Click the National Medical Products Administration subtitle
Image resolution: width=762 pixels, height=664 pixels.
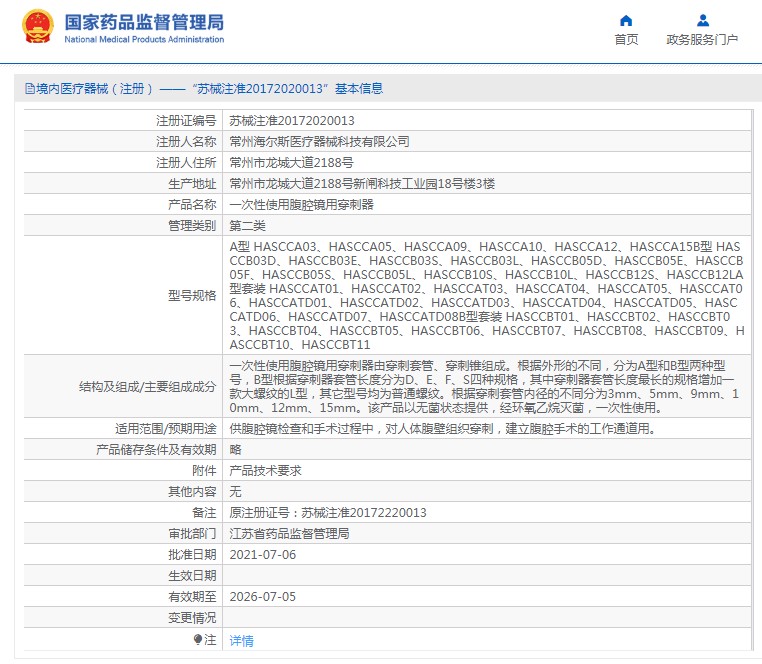(x=144, y=39)
